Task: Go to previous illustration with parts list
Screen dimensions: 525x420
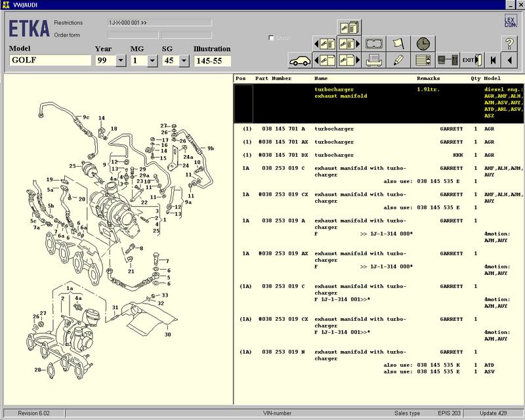Action: pyautogui.click(x=324, y=43)
